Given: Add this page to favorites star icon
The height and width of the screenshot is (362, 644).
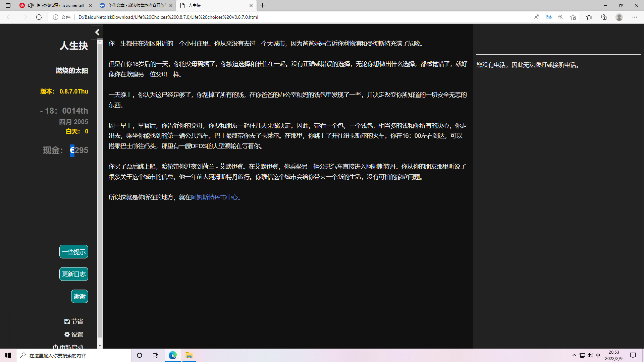Looking at the screenshot, I should pos(573,17).
